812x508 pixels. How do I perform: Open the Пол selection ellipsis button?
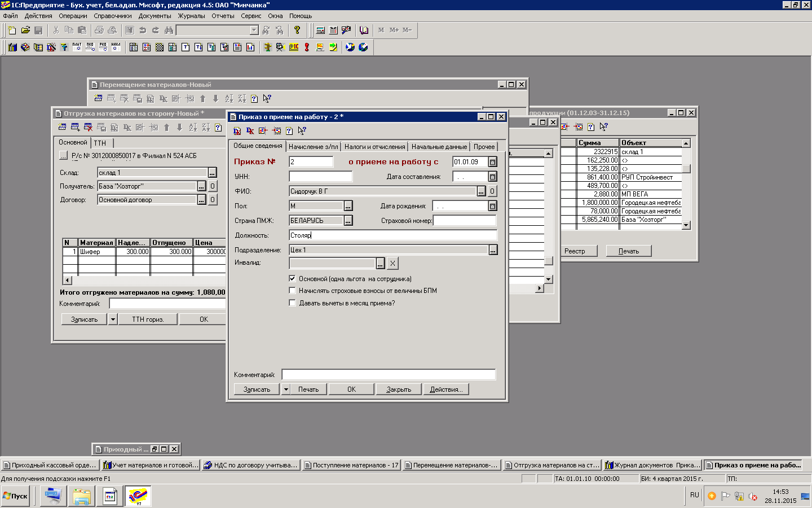[x=348, y=206]
